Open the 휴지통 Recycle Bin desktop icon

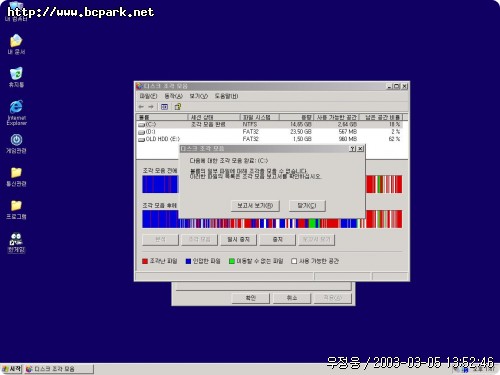16,77
